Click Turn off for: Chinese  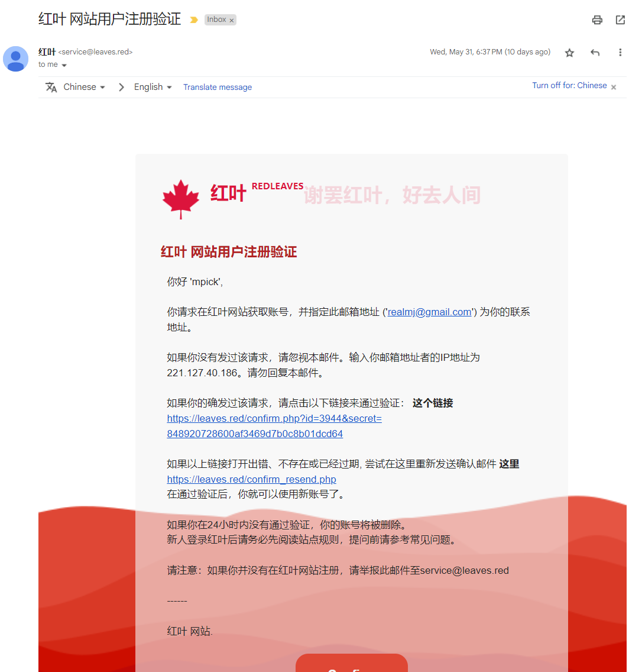click(x=569, y=85)
